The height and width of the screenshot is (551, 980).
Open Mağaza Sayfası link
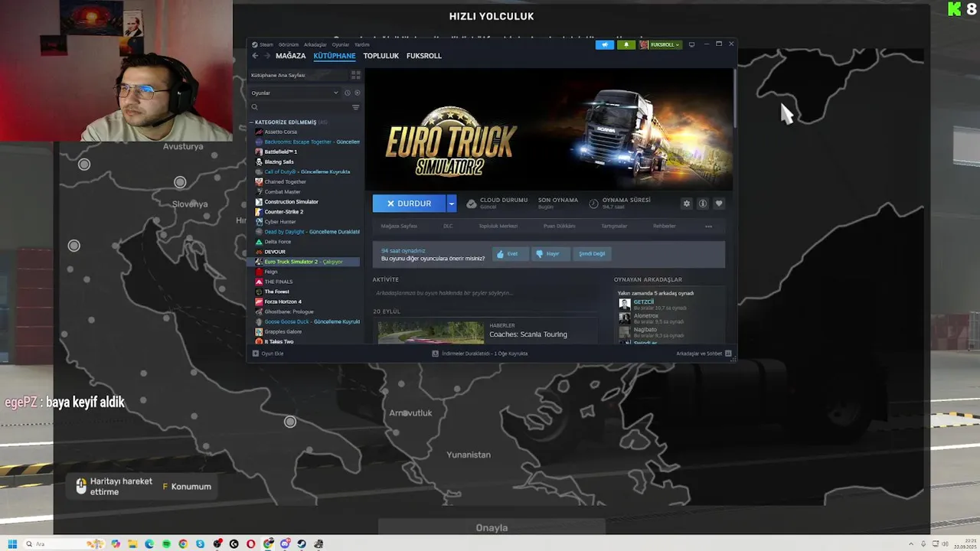click(399, 226)
